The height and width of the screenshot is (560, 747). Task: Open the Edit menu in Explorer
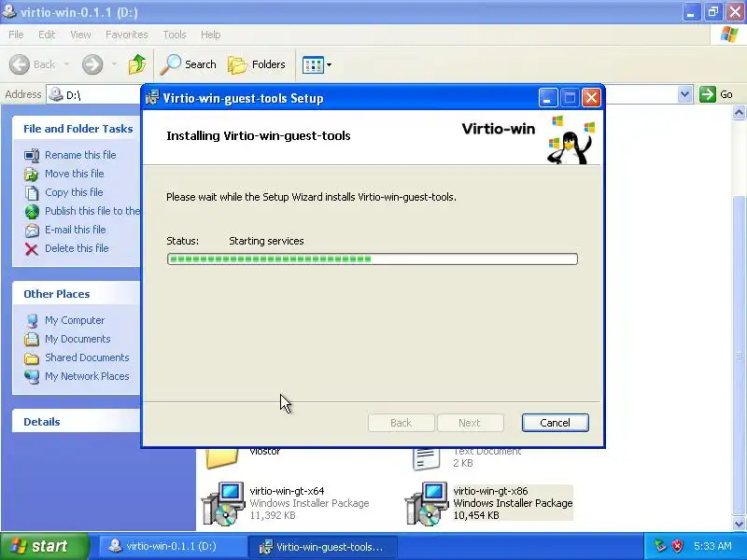(47, 35)
